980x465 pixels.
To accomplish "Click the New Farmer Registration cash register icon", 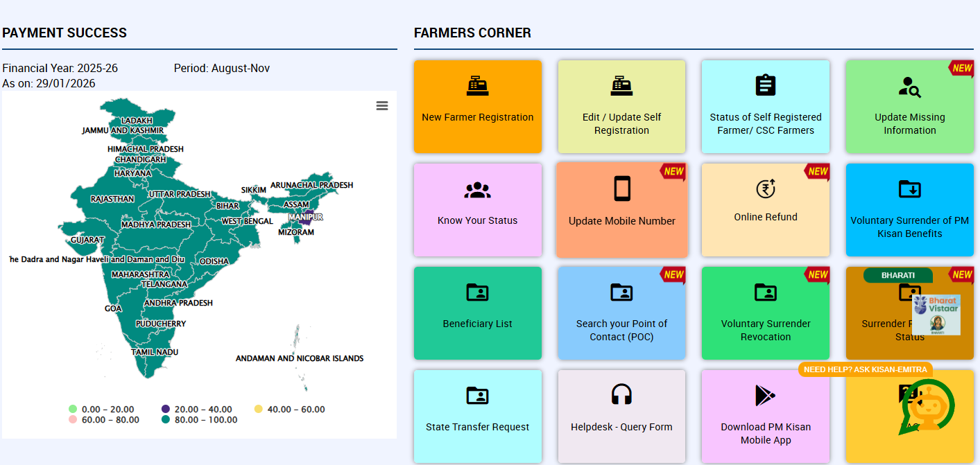I will (x=477, y=86).
